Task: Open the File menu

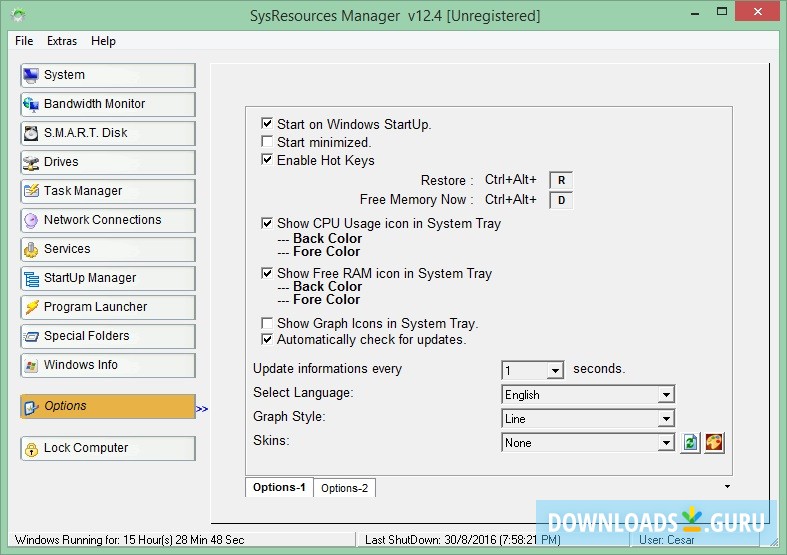Action: [24, 41]
